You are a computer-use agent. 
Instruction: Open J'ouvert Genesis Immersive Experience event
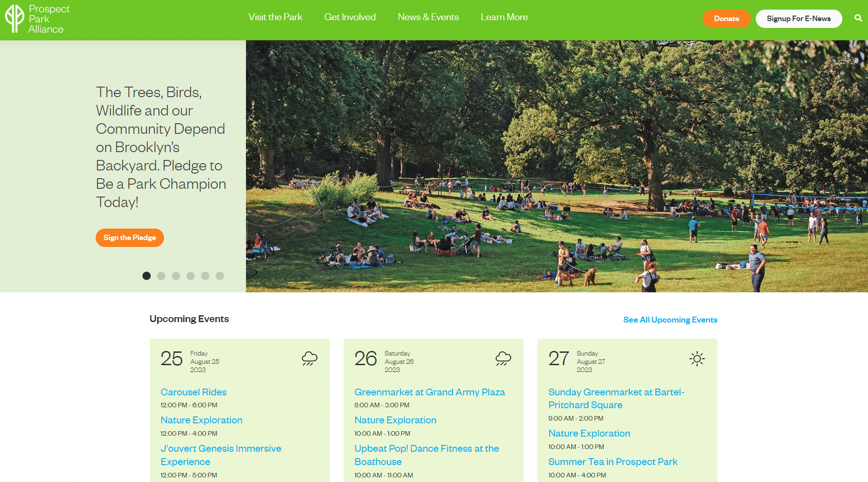tap(221, 455)
